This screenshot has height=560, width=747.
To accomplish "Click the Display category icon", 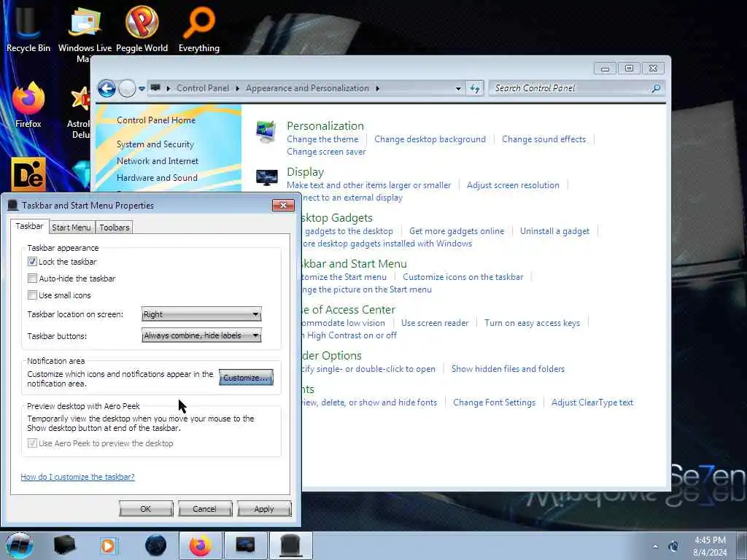I will (266, 178).
